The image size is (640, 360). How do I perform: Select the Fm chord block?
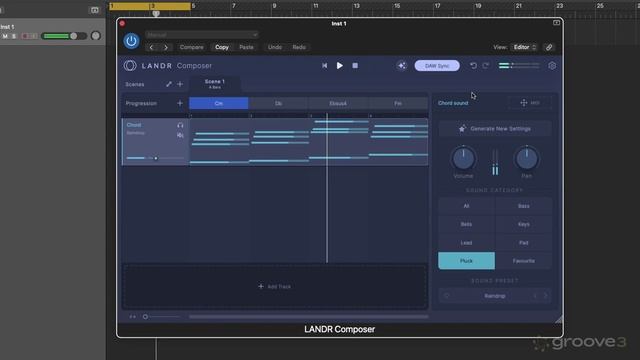(398, 103)
